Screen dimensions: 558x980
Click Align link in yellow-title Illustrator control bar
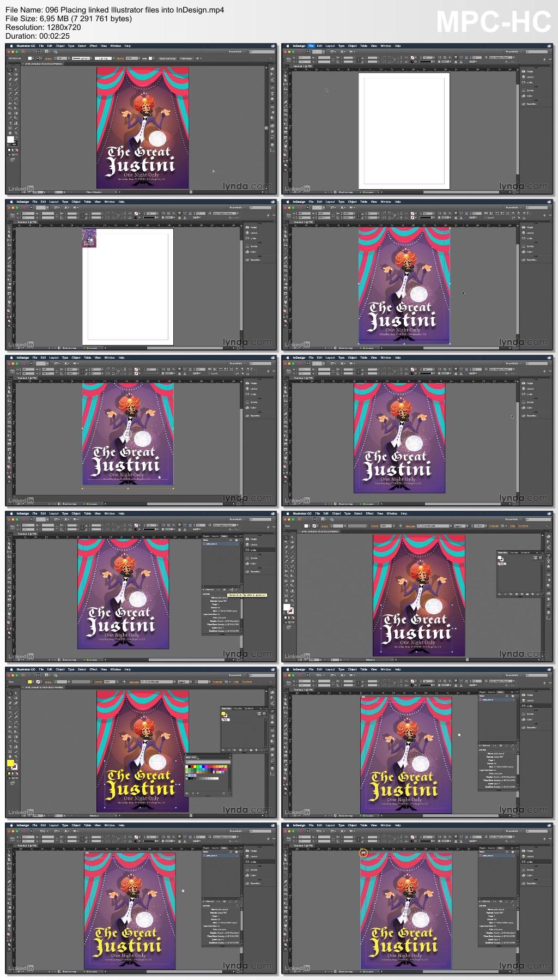pyautogui.click(x=236, y=682)
